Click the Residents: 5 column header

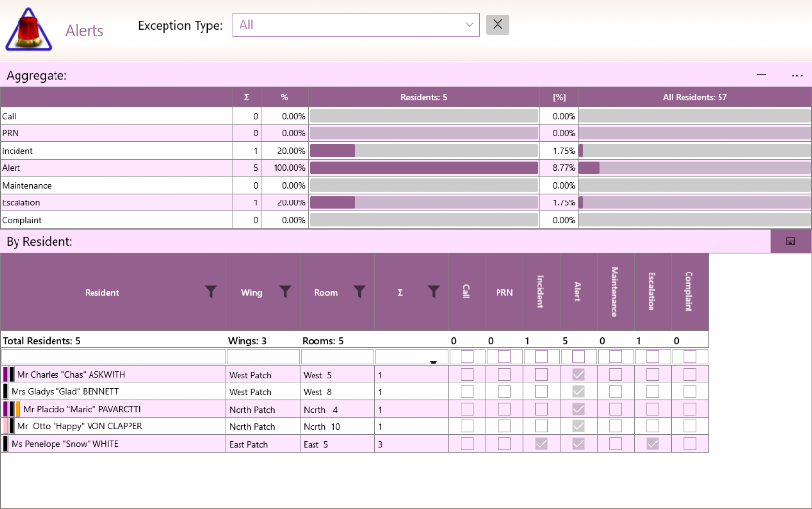click(424, 97)
